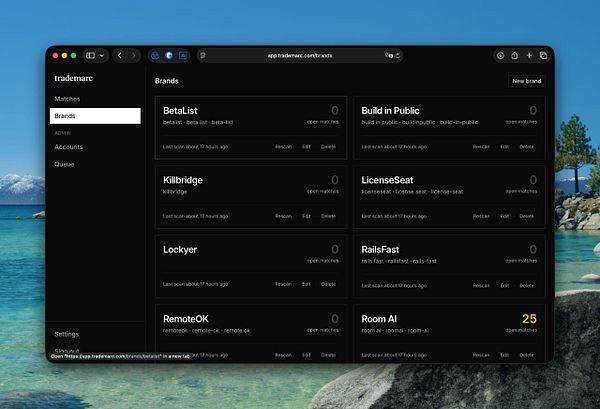Click the 25 open matches count for Room AI
Image resolution: width=600 pixels, height=409 pixels.
tap(529, 319)
